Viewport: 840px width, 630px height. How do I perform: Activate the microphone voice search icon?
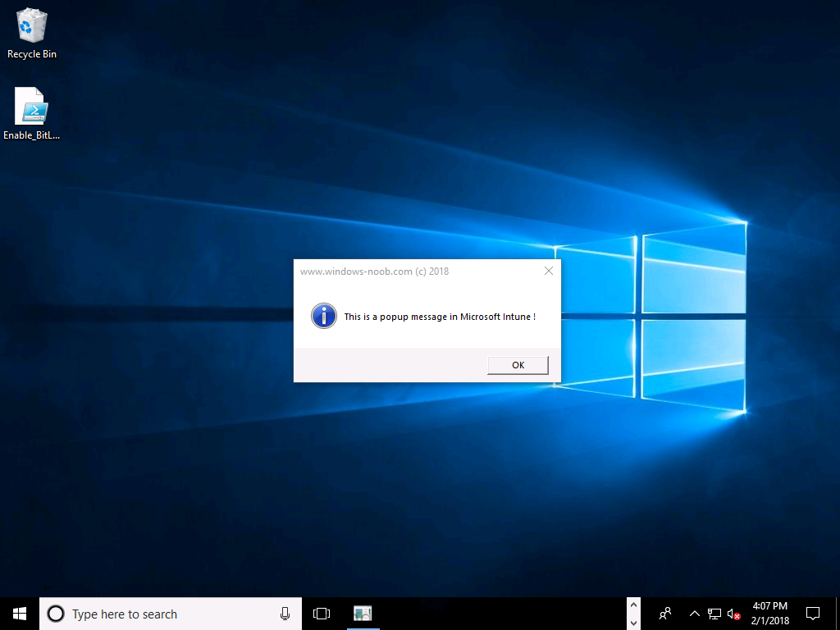[285, 614]
